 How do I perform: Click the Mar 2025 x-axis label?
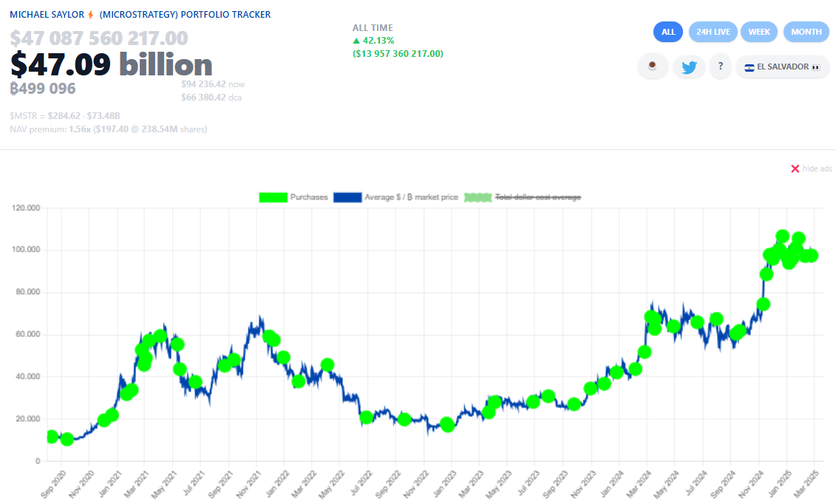click(806, 484)
